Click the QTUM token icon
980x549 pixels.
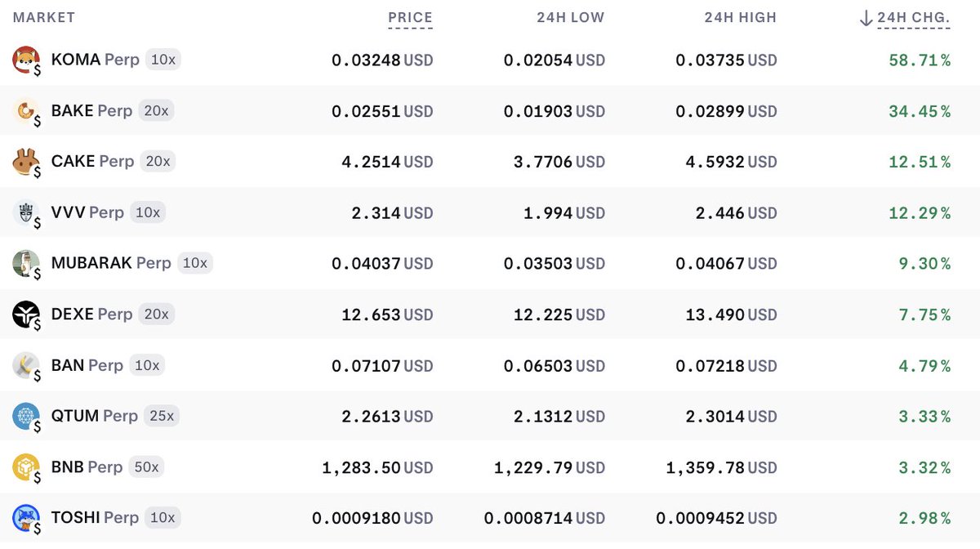coord(25,416)
